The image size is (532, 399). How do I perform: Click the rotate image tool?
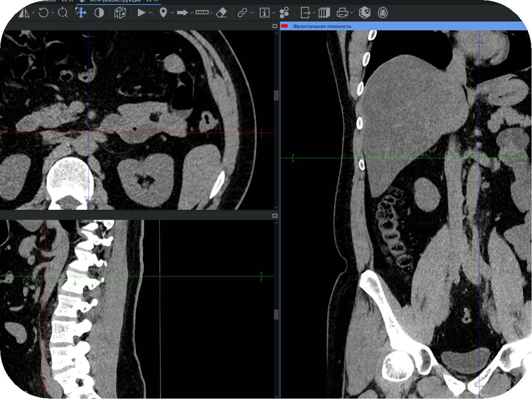click(x=43, y=13)
